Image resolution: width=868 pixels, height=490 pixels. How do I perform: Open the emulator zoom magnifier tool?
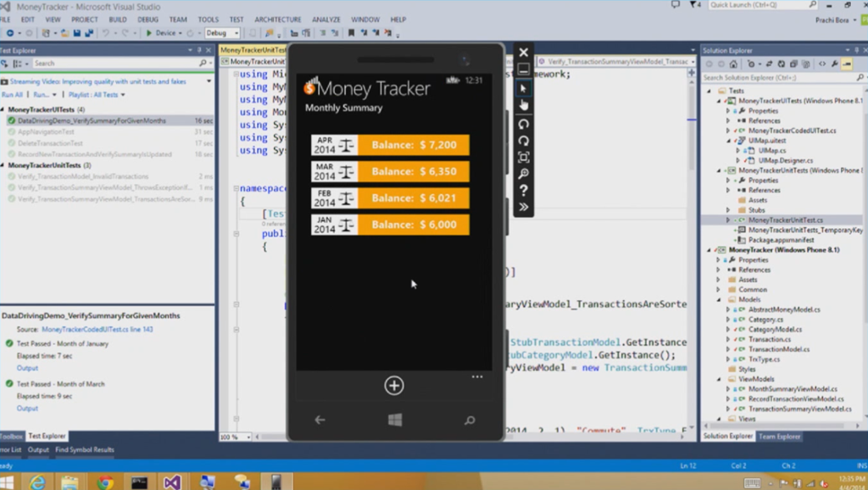point(523,174)
